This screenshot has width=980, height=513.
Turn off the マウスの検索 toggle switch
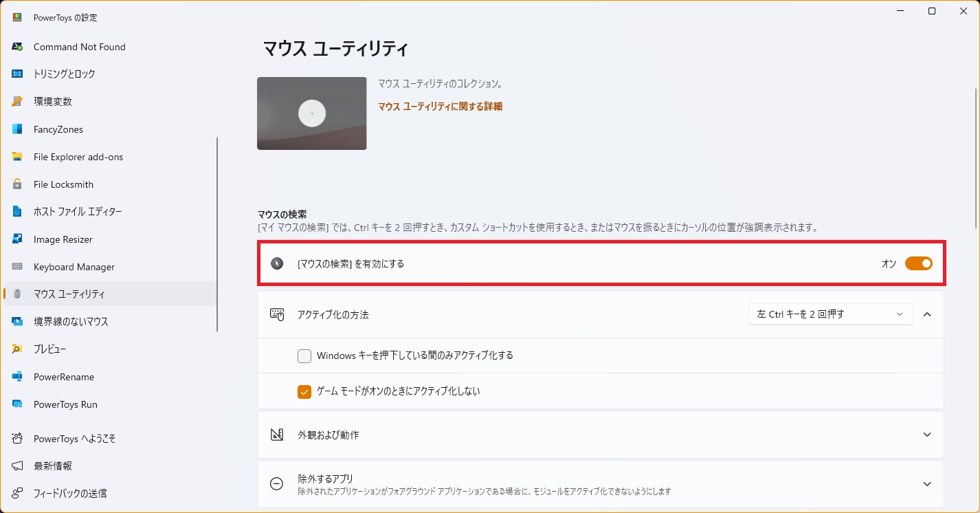pos(918,263)
